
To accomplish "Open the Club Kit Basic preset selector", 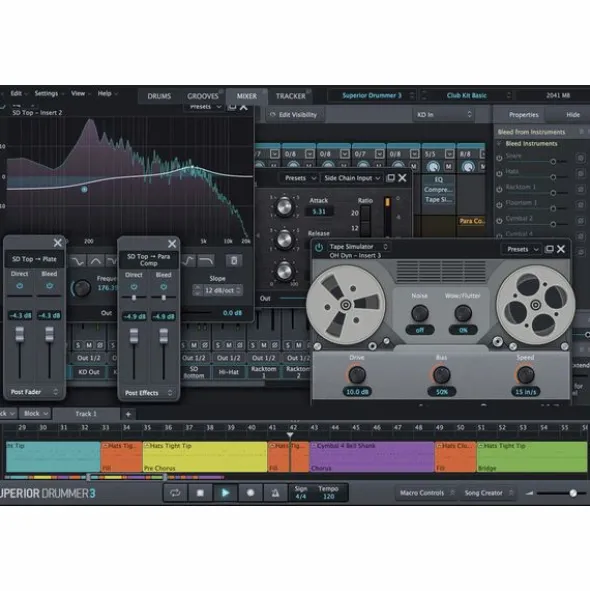I will [x=467, y=96].
